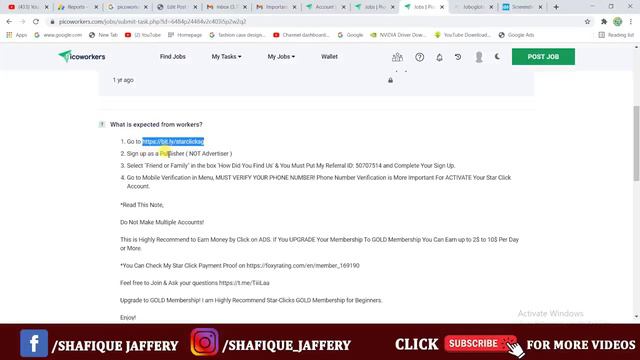The height and width of the screenshot is (360, 640).
Task: Click the scrollbar down arrow
Action: tap(636, 316)
